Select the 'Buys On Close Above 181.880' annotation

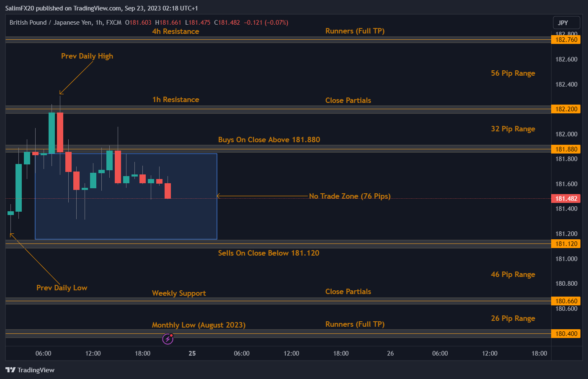[269, 140]
